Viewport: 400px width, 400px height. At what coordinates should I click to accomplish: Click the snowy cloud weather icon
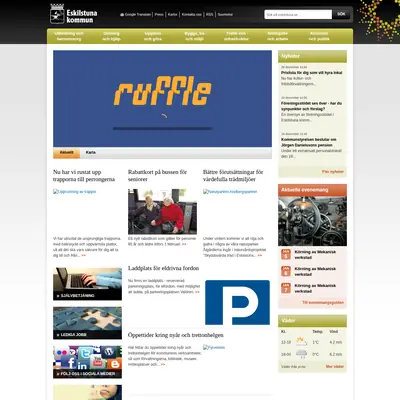pos(301,354)
